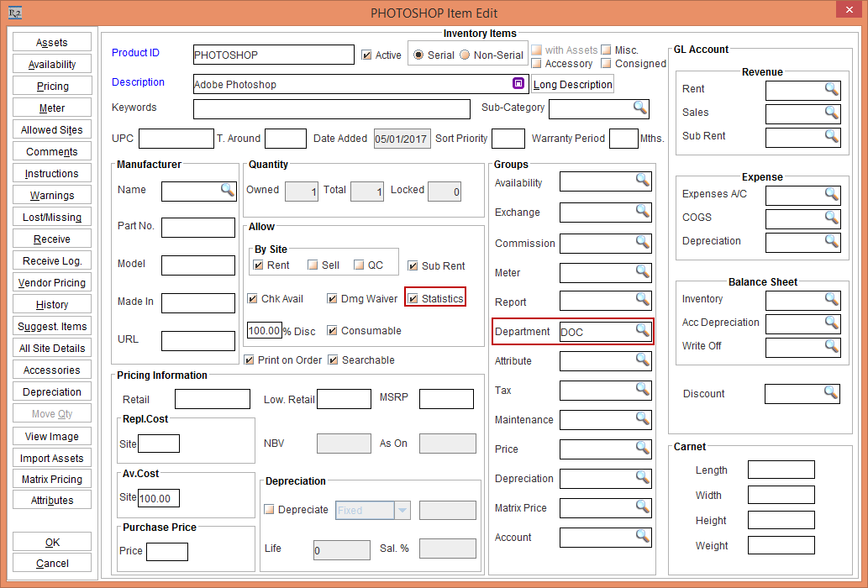Open the Attribute group lookup icon
The image size is (868, 588).
(x=642, y=360)
